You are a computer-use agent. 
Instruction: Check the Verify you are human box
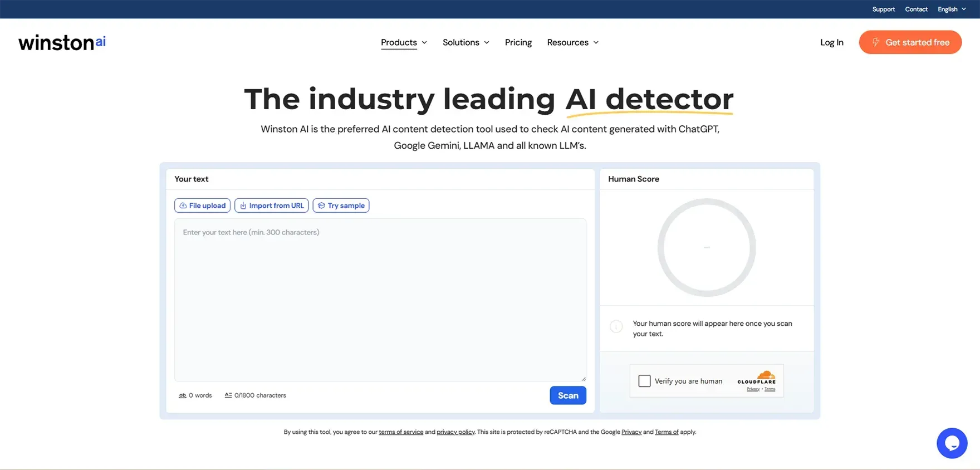pos(644,381)
